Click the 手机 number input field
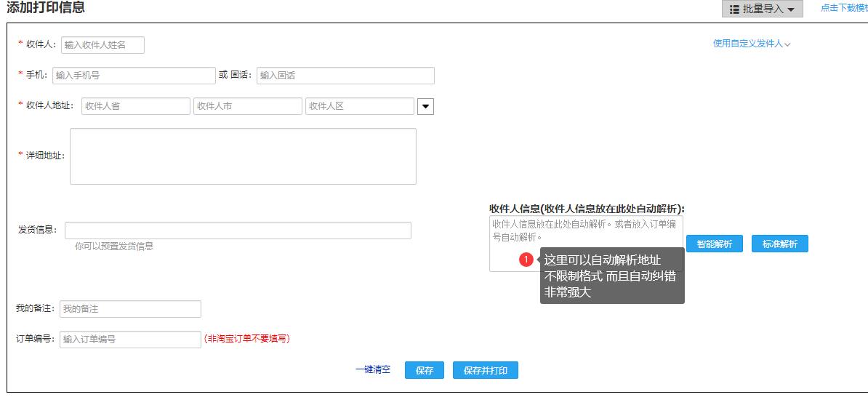The height and width of the screenshot is (405, 868). 134,76
